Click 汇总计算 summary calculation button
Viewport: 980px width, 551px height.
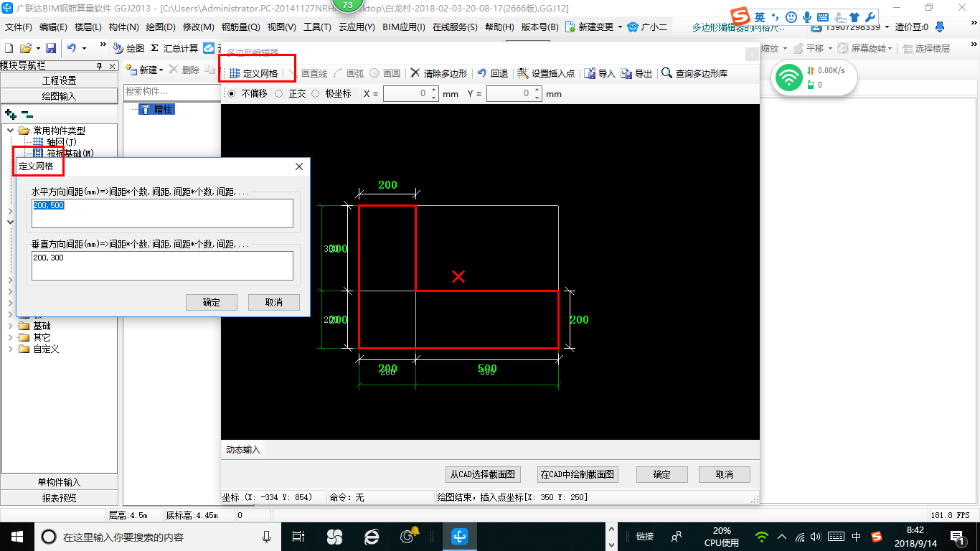pos(175,48)
